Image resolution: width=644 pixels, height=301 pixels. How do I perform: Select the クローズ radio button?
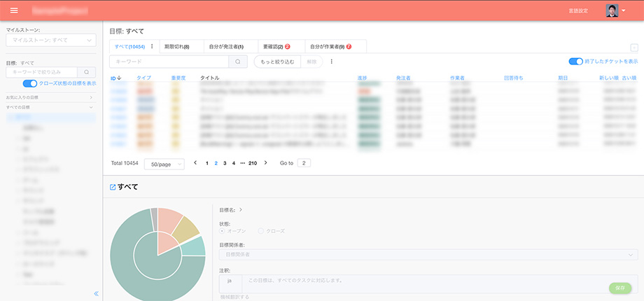(x=262, y=230)
